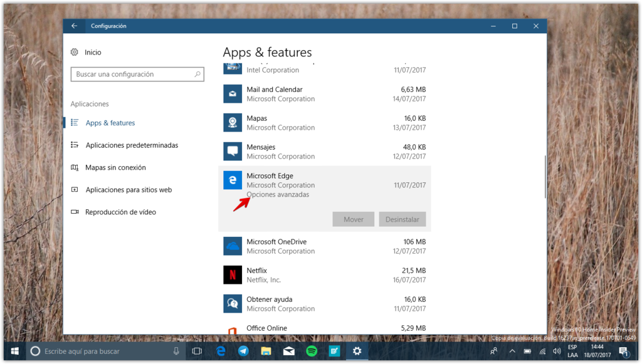Show hidden system tray icons chevron
Screen dimensions: 642x364
pyautogui.click(x=512, y=351)
